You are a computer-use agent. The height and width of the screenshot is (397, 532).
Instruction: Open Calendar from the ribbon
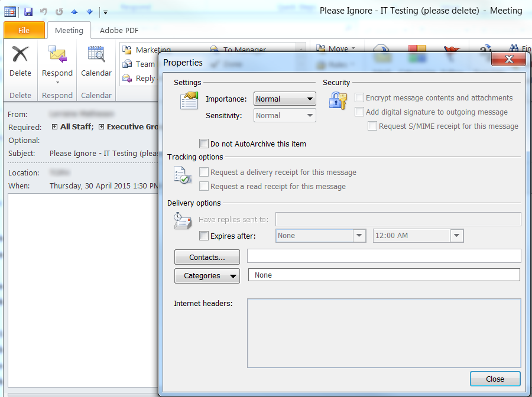96,61
